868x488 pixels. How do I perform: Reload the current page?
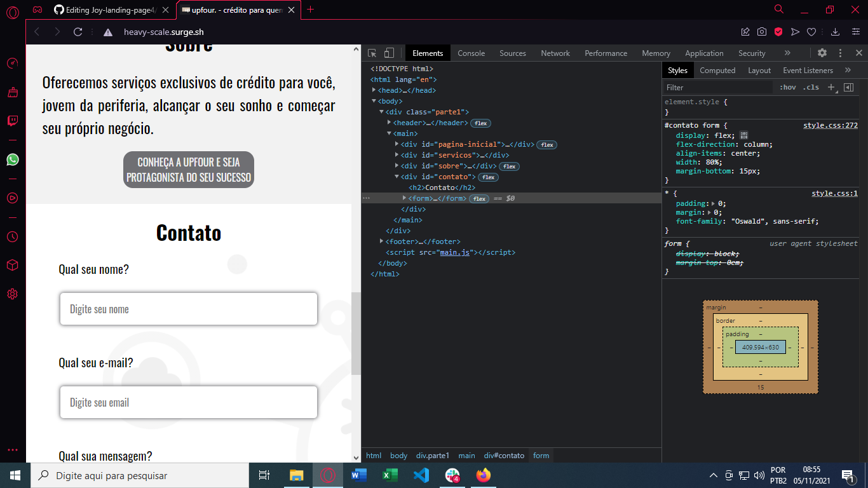tap(78, 32)
